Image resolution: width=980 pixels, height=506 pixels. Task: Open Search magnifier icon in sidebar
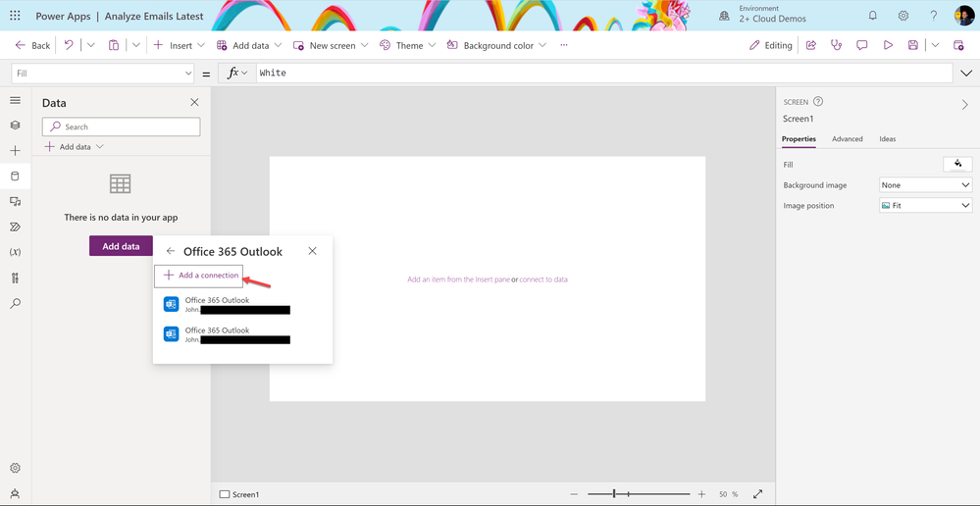[x=15, y=304]
